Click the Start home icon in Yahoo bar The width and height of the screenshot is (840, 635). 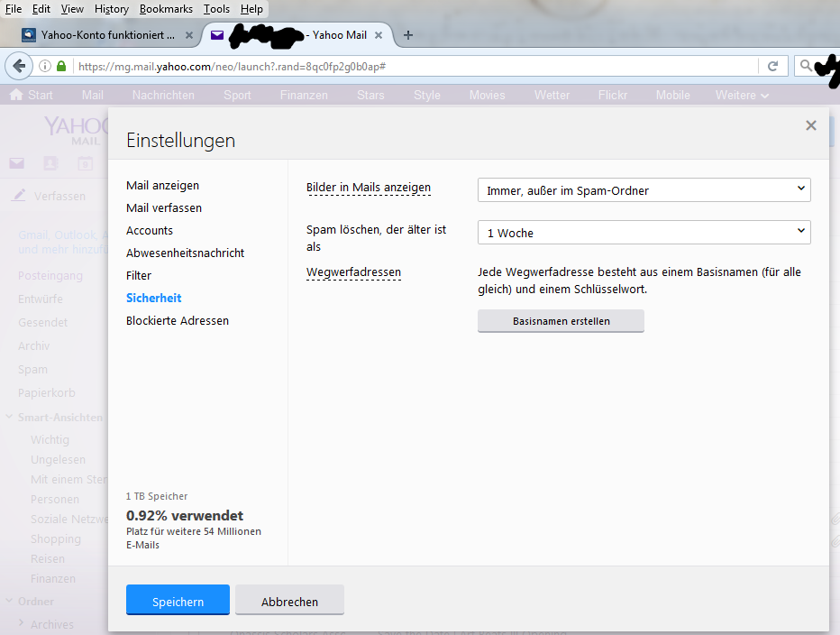[x=16, y=95]
